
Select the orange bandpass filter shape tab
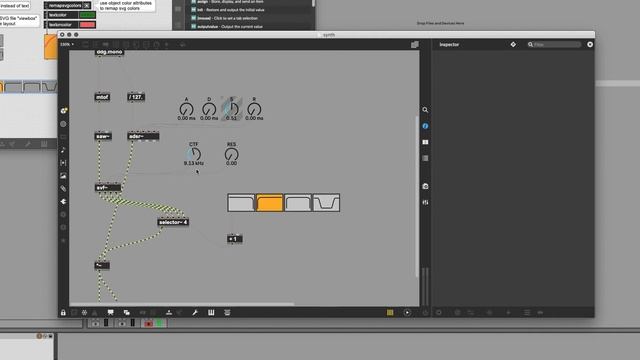[269, 203]
